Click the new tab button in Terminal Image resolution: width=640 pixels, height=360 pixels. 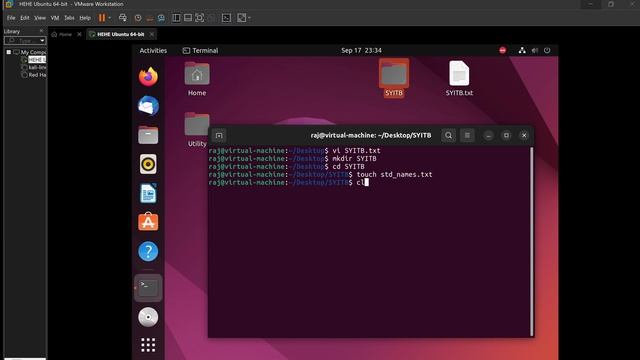pos(219,136)
